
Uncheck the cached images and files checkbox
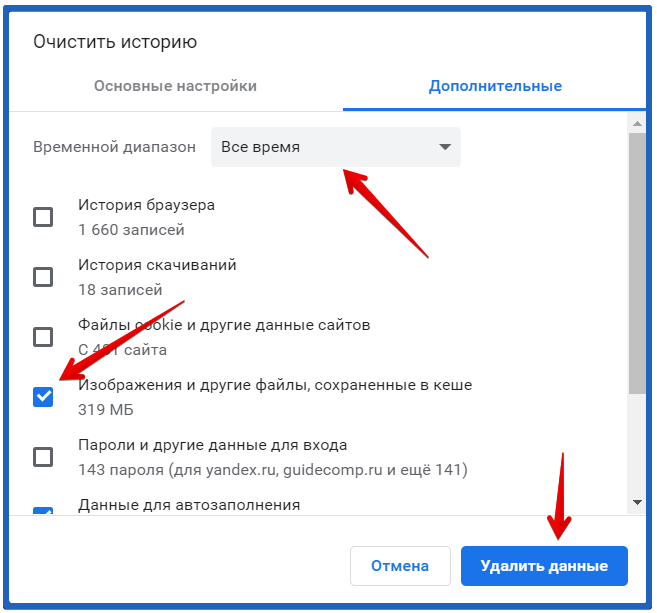pyautogui.click(x=43, y=397)
